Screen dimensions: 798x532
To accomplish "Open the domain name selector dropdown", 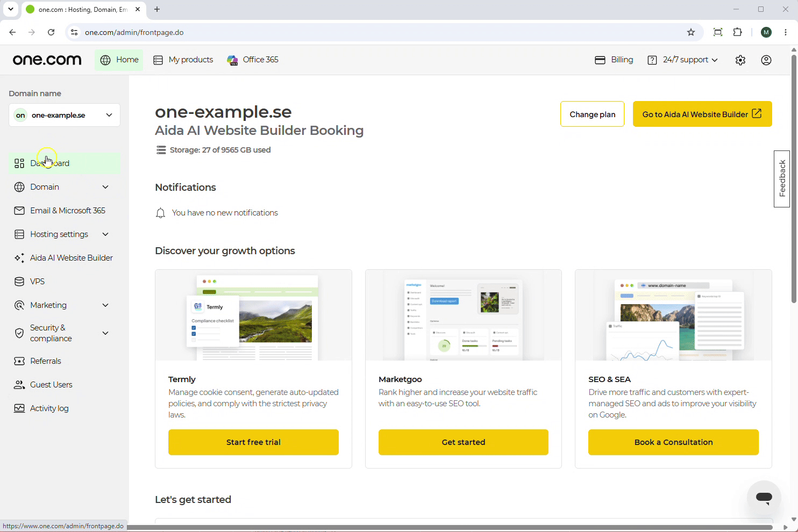I will click(x=65, y=115).
